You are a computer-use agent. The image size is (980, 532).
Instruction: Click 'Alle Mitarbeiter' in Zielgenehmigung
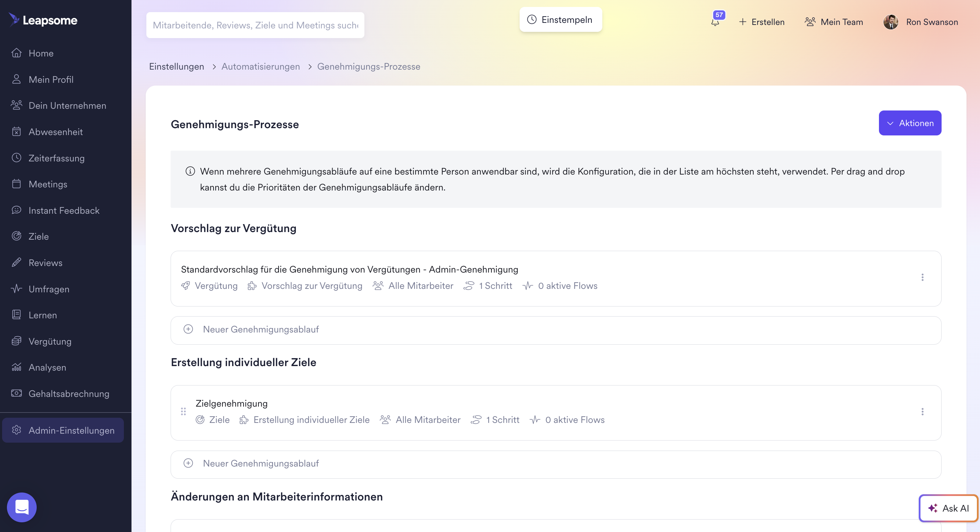tap(428, 420)
